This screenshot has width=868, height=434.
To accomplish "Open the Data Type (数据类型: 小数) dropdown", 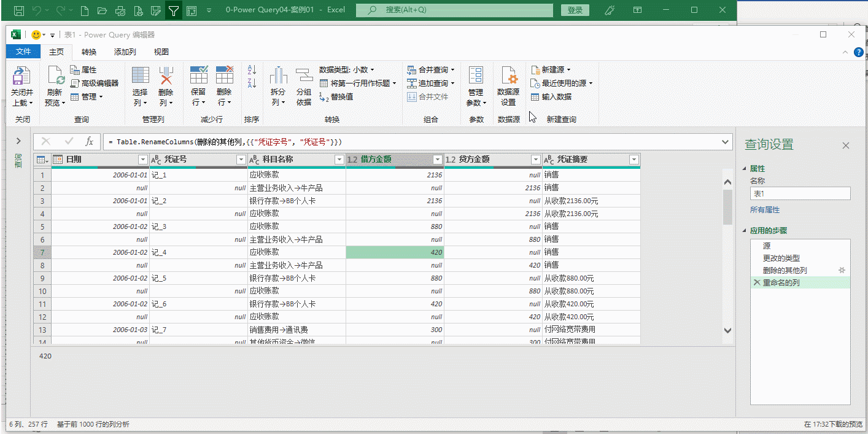I will [x=347, y=70].
